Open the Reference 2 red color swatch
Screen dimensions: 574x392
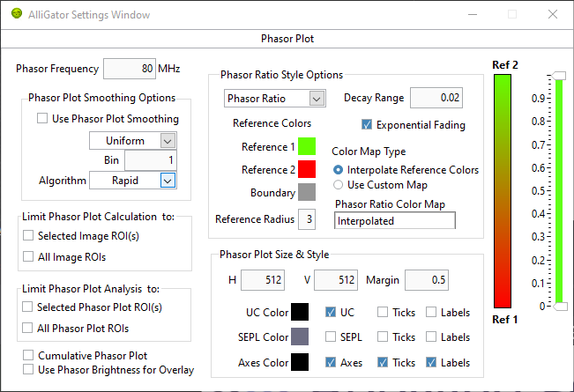point(307,169)
